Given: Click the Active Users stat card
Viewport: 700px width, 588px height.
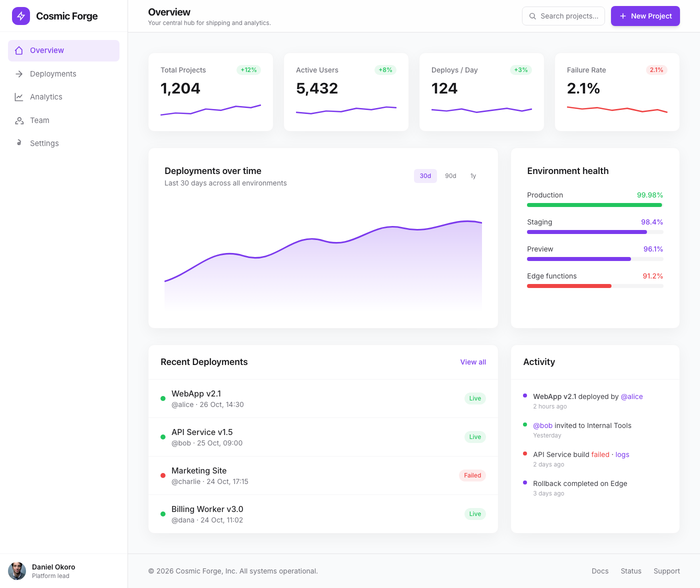Looking at the screenshot, I should (x=346, y=92).
